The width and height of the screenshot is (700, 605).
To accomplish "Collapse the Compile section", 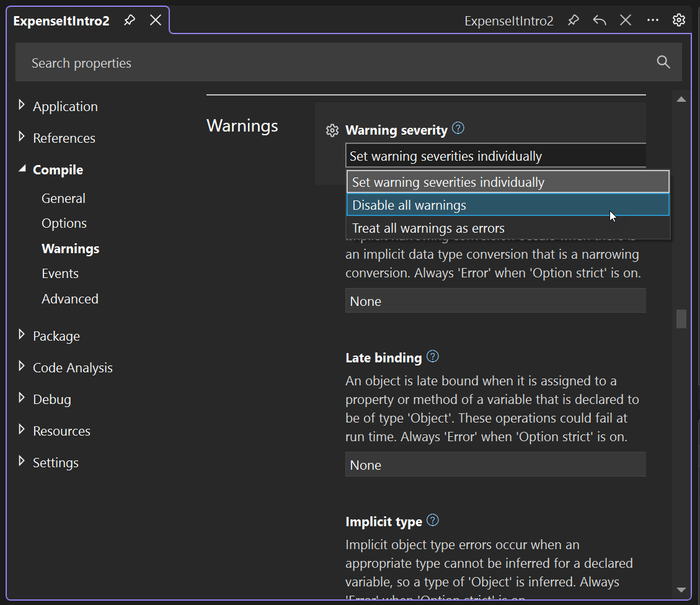I will (21, 169).
